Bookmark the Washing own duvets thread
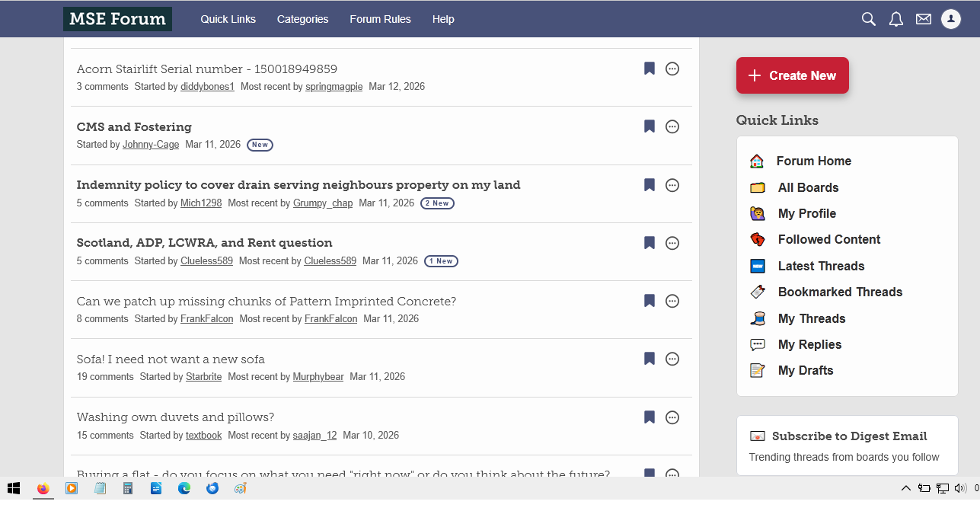This screenshot has height=511, width=980. 650,417
